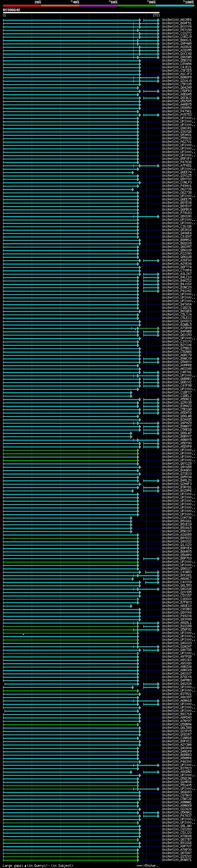
Task: Click the UniRef100_P05753 label
Action: coord(177,115)
